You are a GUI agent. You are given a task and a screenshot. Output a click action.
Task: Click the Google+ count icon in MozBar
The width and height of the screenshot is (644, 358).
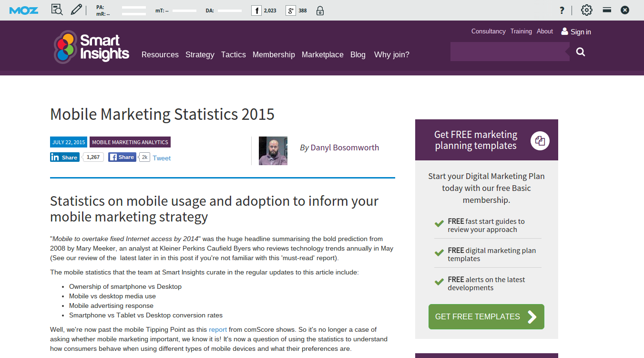tap(291, 11)
